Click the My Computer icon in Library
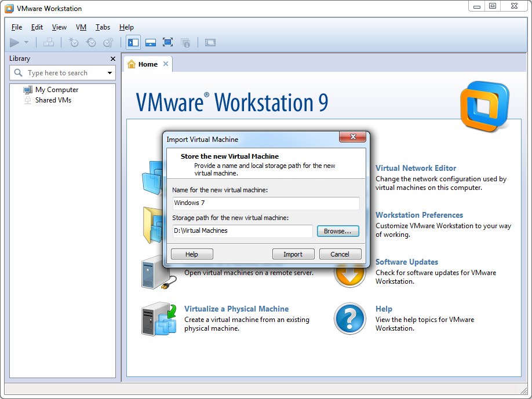This screenshot has width=532, height=399. 28,90
